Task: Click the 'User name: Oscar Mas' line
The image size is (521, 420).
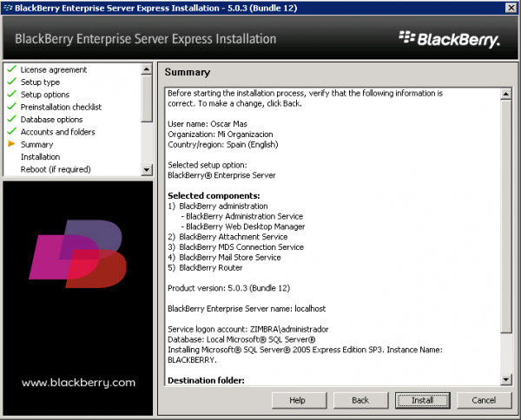Action: (208, 124)
